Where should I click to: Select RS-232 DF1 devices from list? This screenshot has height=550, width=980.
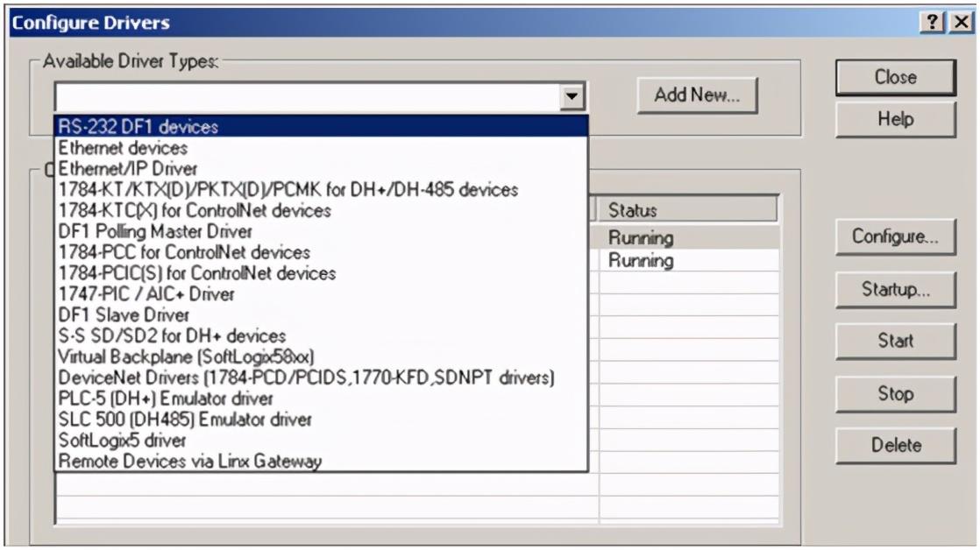tap(321, 127)
